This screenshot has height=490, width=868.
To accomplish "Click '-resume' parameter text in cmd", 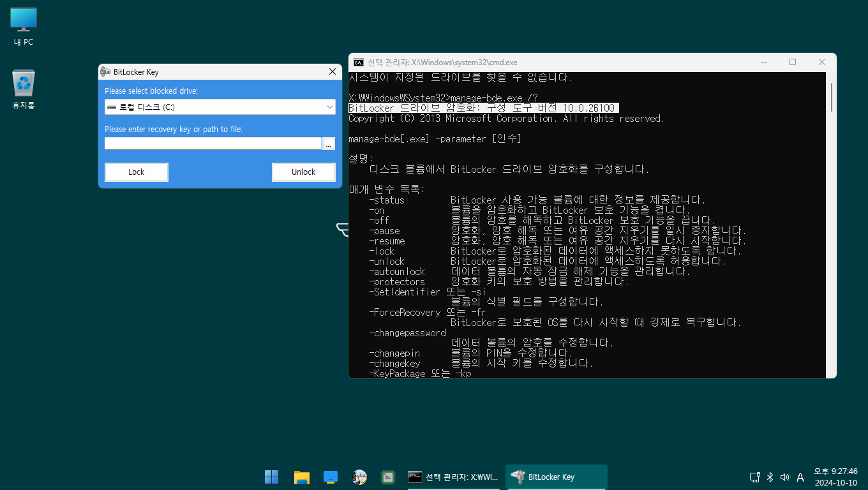I will (387, 241).
